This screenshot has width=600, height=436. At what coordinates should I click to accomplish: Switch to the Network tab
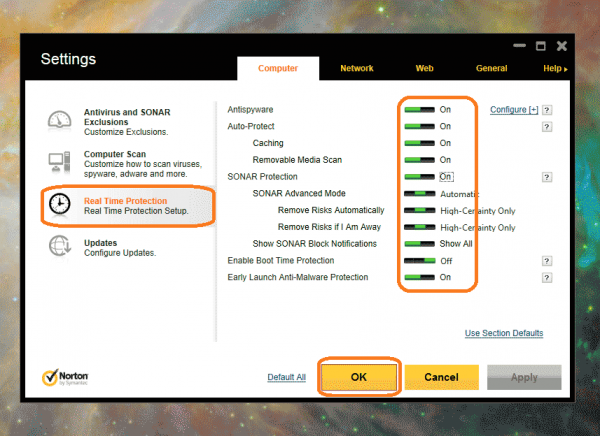357,69
